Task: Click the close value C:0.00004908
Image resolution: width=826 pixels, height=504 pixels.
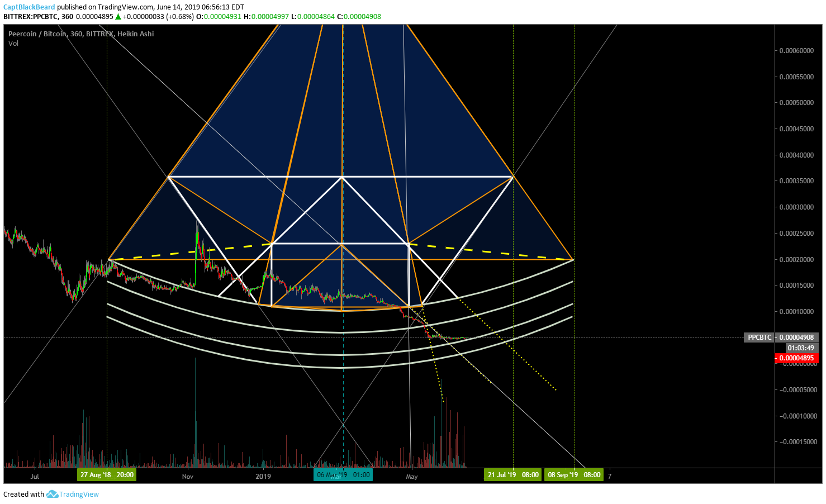Action: (359, 17)
